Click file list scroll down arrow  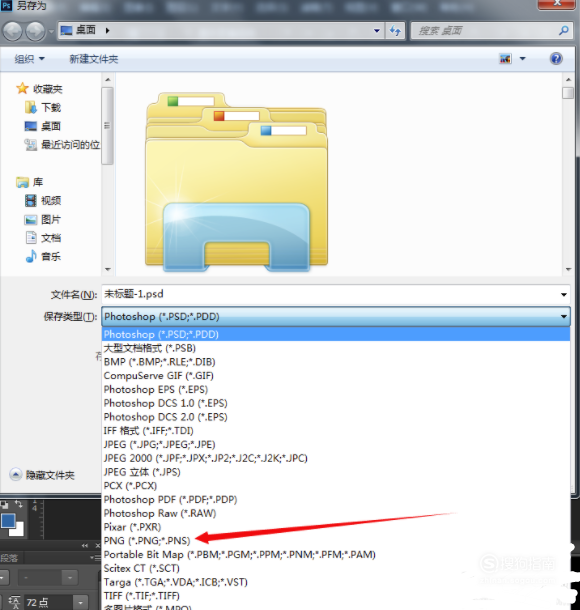coord(568,269)
